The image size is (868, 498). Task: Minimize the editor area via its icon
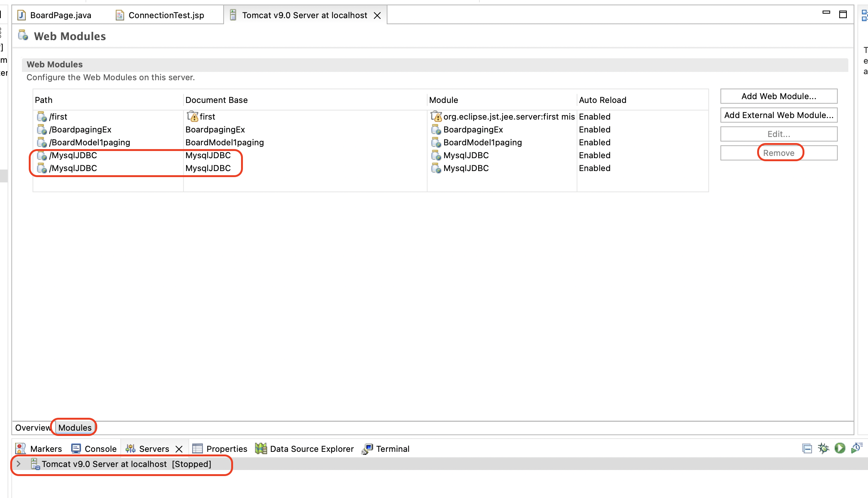click(826, 13)
